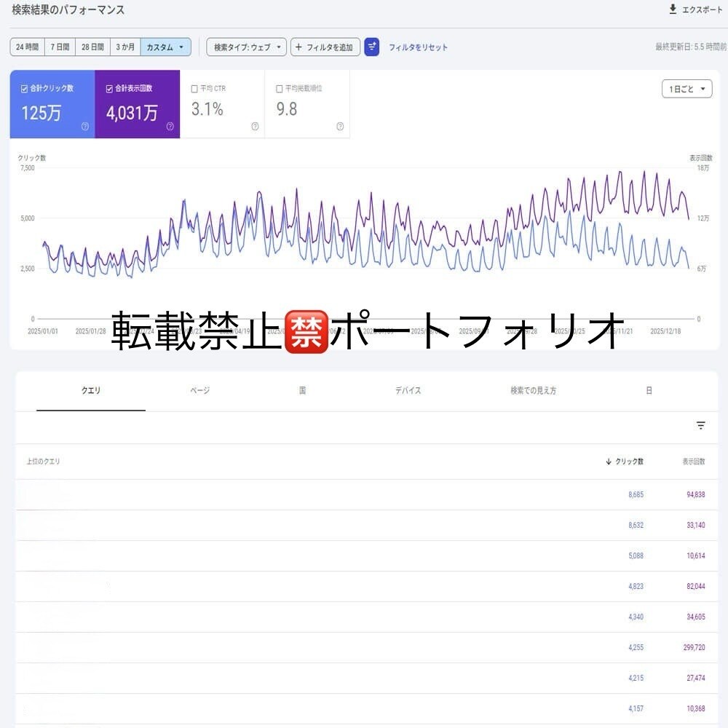This screenshot has width=728, height=728.
Task: Select the 28 日間 range button
Action: (93, 47)
